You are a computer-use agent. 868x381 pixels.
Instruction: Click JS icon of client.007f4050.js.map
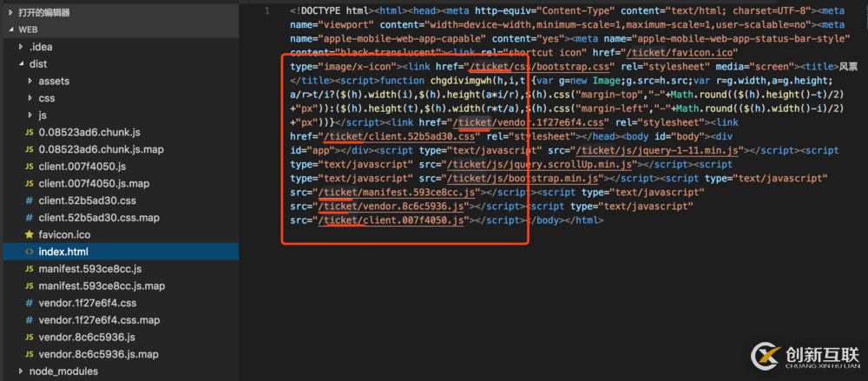pyautogui.click(x=30, y=183)
